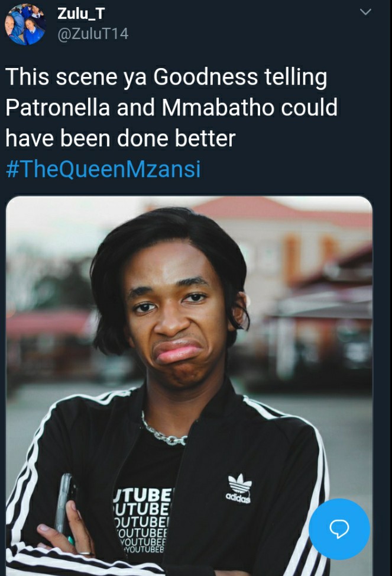
Task: Expand the tweet options chevron
Action: click(x=365, y=12)
